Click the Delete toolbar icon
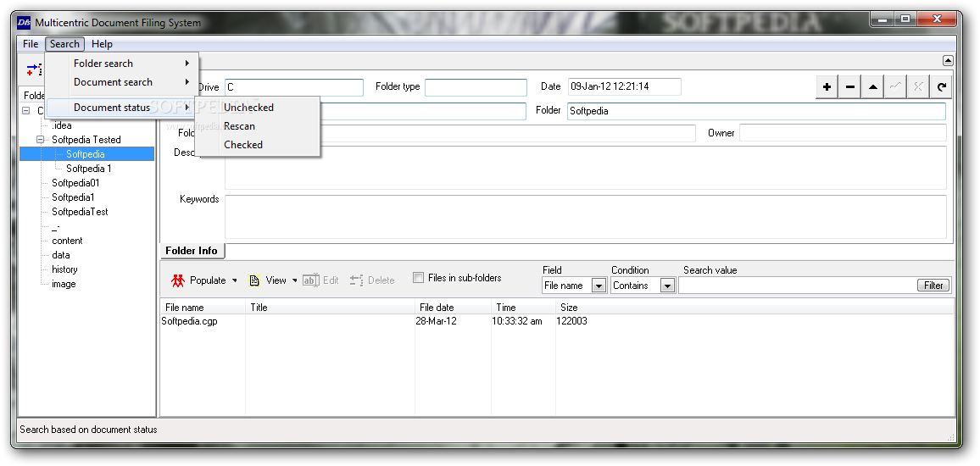Screen dimensions: 980x466 click(x=356, y=280)
